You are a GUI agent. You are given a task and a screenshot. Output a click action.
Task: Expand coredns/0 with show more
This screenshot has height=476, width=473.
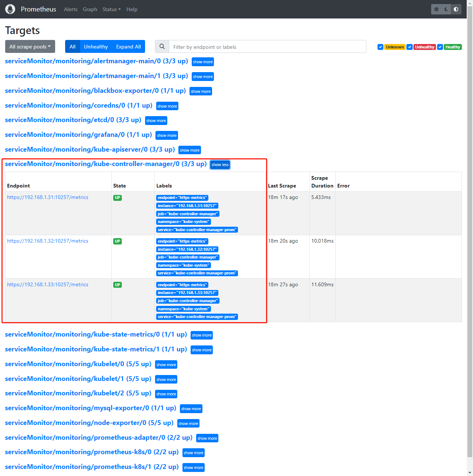pyautogui.click(x=167, y=106)
